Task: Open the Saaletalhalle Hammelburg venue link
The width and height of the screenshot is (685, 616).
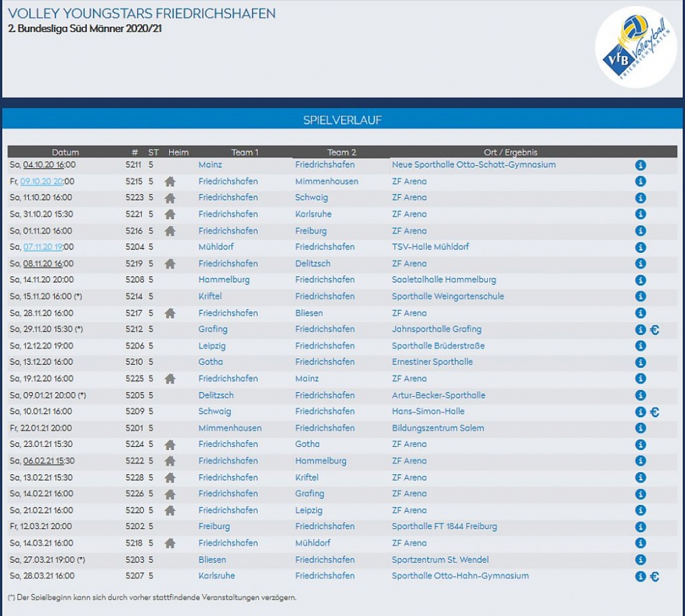Action: (x=444, y=280)
